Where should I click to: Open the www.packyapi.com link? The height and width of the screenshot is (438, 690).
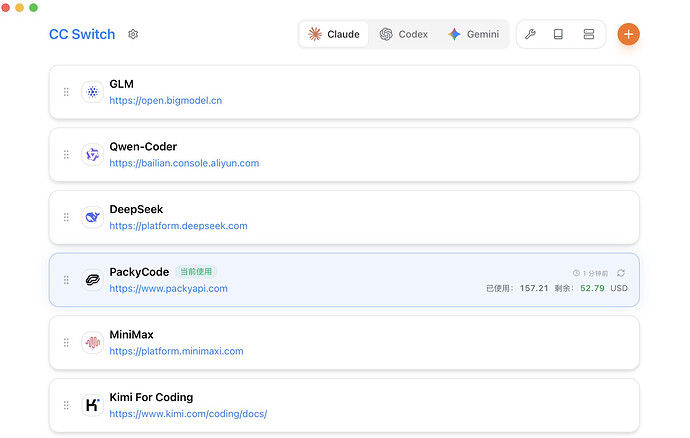tap(169, 288)
